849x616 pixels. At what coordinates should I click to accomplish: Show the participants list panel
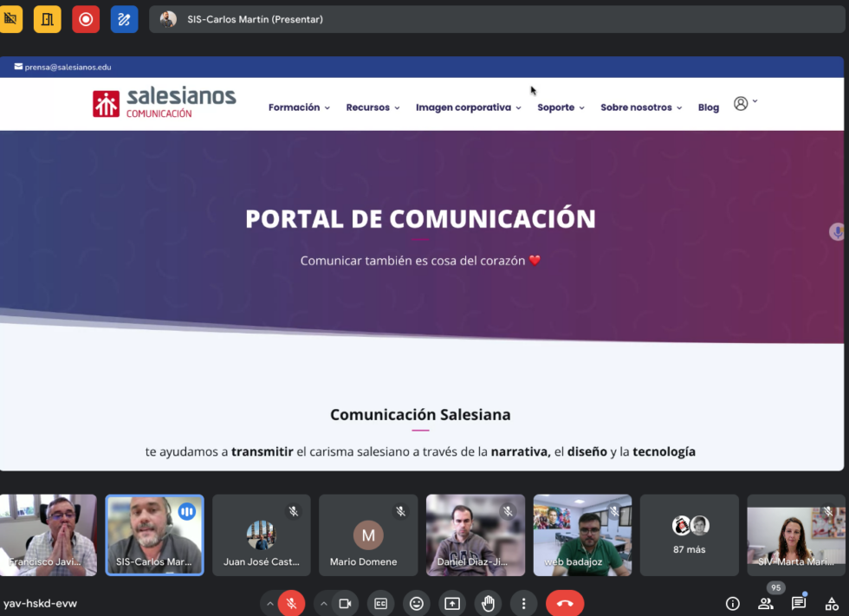pos(766,603)
